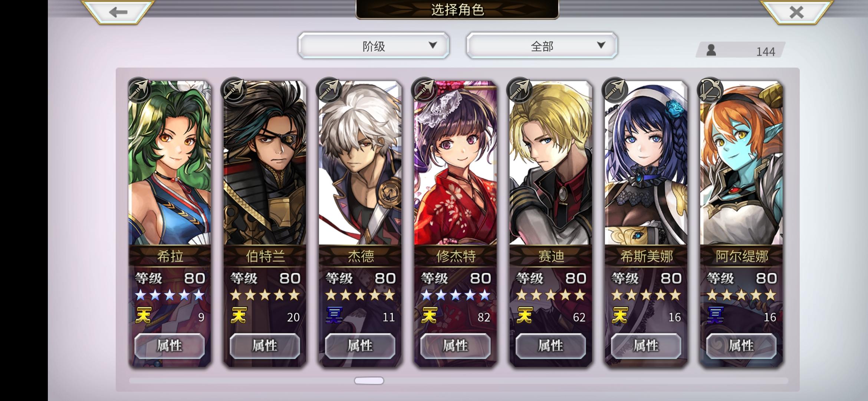Image resolution: width=868 pixels, height=401 pixels.
Task: Select the 杰德 character portrait
Action: [x=360, y=163]
